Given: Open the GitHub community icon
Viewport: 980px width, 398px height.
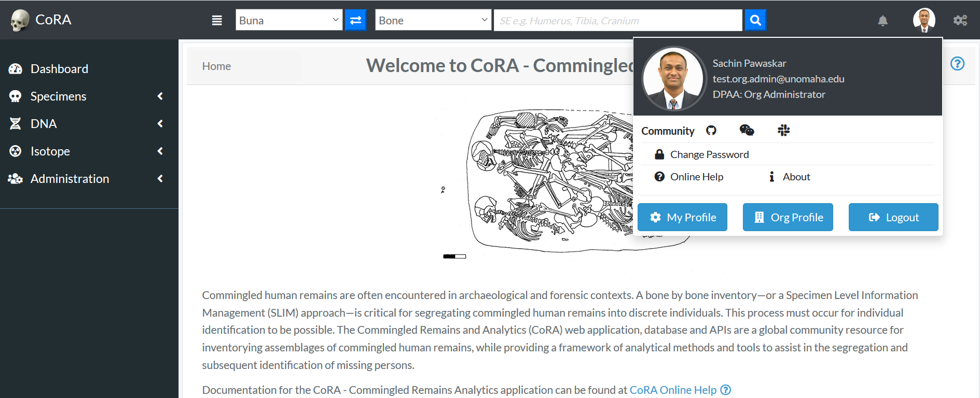Looking at the screenshot, I should pyautogui.click(x=711, y=131).
